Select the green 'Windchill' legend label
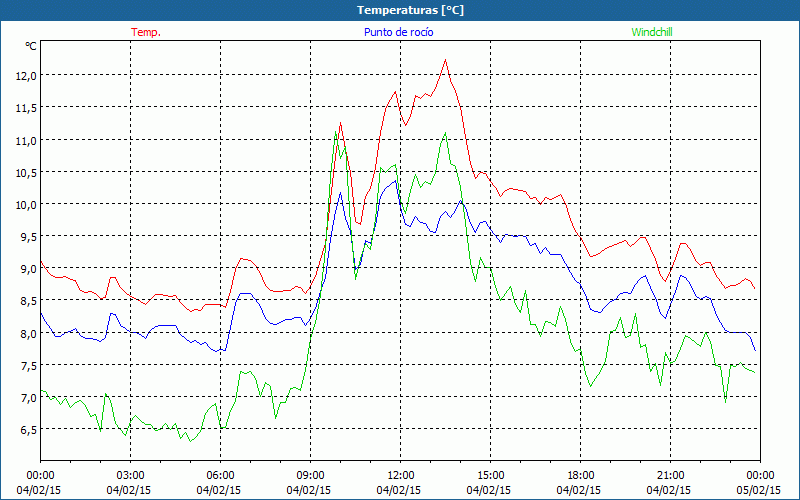The width and height of the screenshot is (800, 500). pos(652,32)
